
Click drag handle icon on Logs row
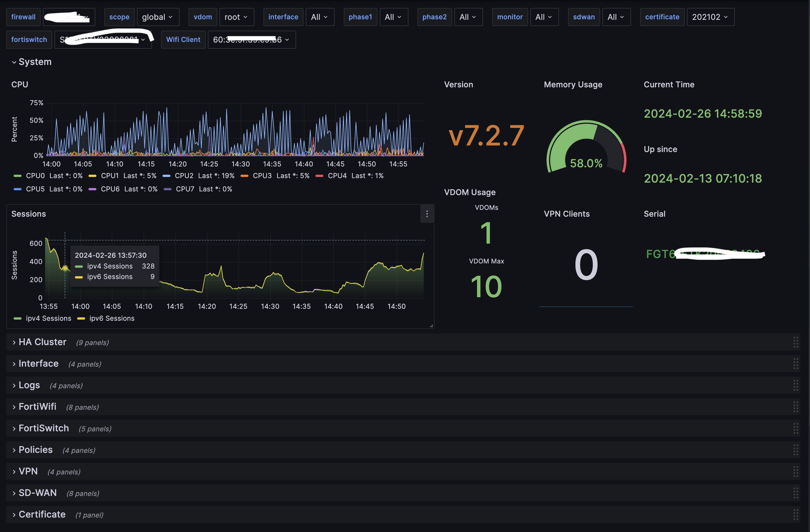point(795,385)
